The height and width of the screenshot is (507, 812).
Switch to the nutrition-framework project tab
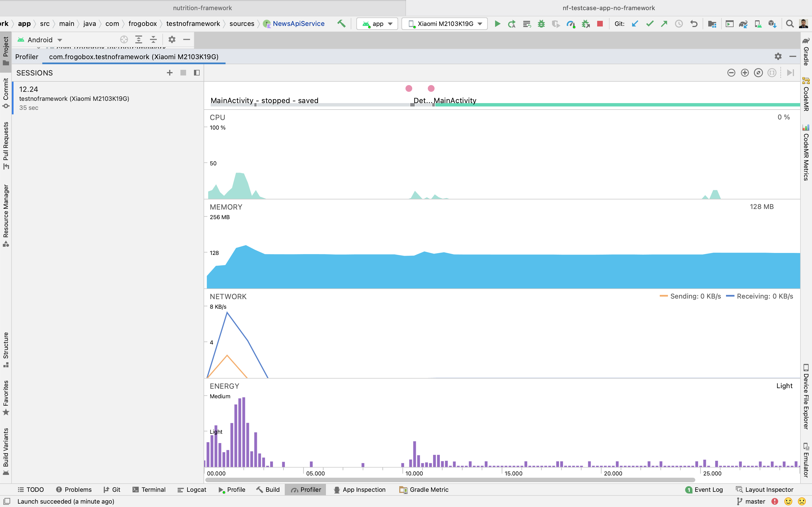[x=202, y=8]
